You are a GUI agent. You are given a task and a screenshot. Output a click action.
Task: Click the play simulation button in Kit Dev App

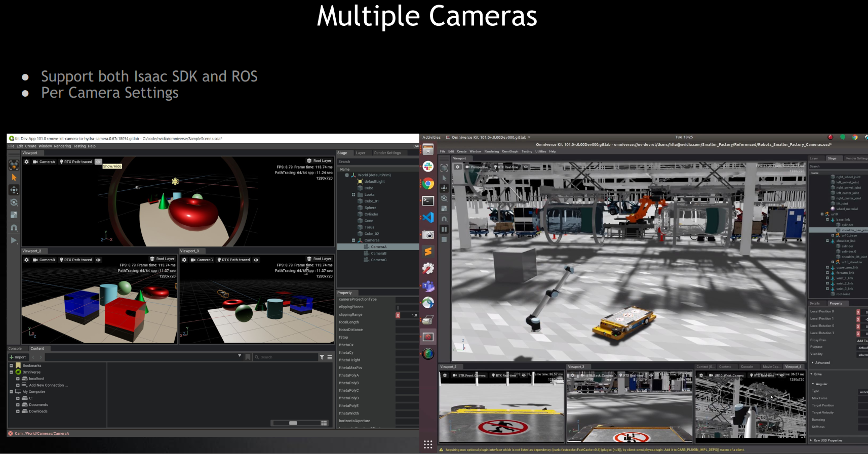tap(14, 240)
